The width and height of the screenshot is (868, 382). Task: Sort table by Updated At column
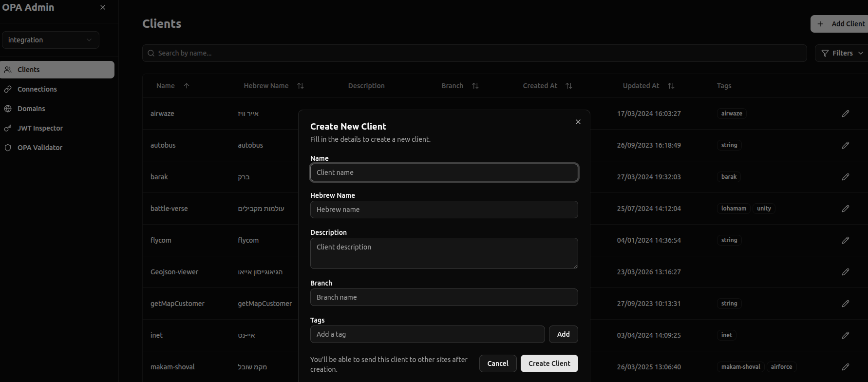click(648, 86)
